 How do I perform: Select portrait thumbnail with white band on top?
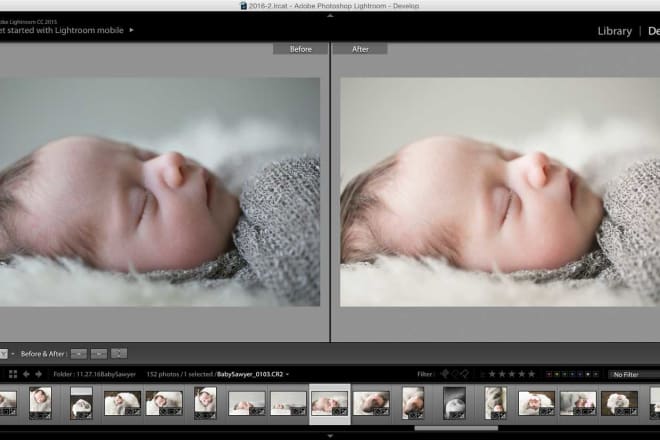(x=81, y=403)
